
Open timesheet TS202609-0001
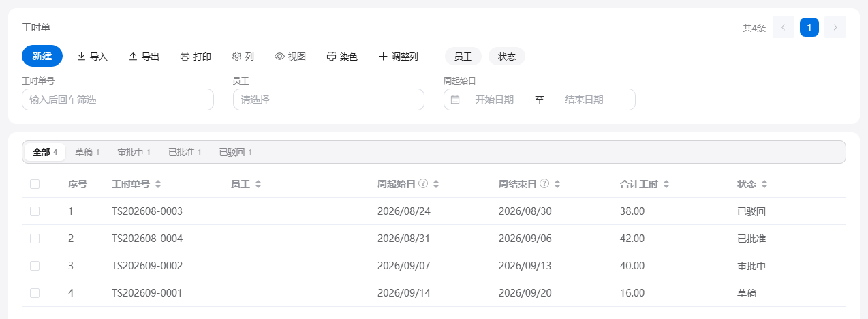pos(147,293)
